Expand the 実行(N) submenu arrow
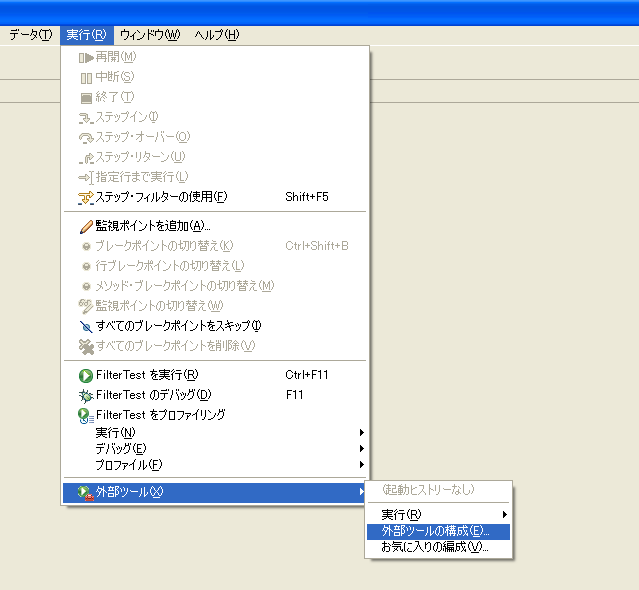Viewport: 639px width, 590px height. [361, 433]
